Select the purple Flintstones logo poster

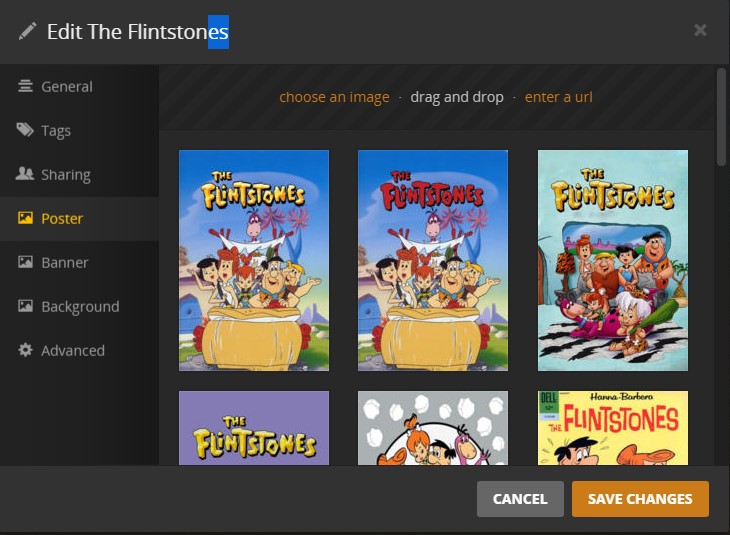coord(254,427)
